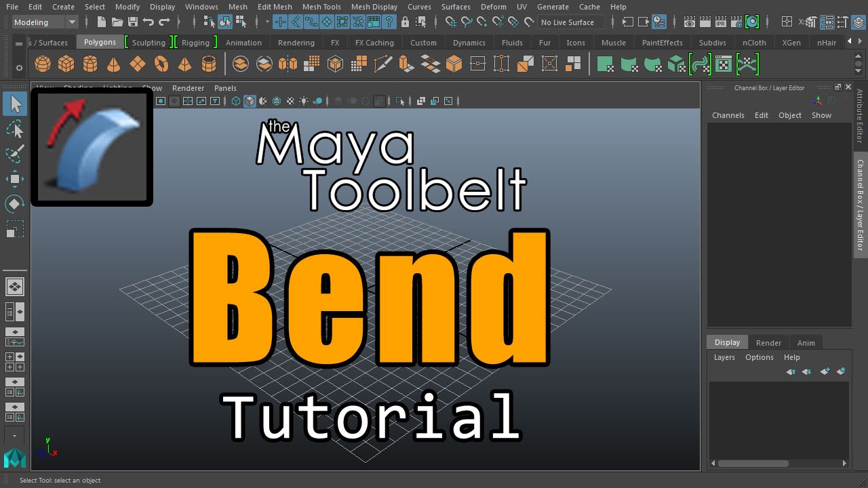Screen dimensions: 868x488
Task: Open the Channels menu in Channel Box
Action: [x=728, y=115]
